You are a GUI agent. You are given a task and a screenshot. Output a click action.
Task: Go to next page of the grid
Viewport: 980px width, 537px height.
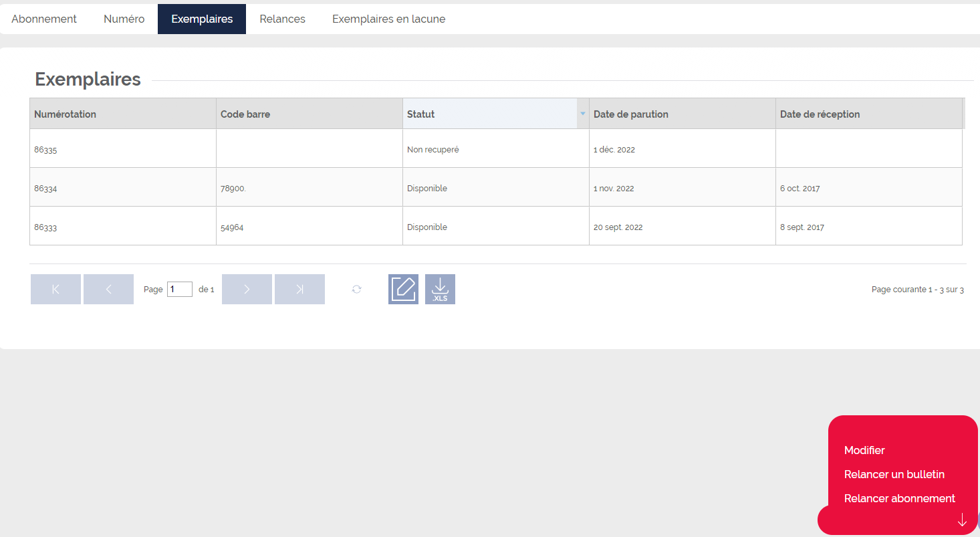pyautogui.click(x=247, y=289)
